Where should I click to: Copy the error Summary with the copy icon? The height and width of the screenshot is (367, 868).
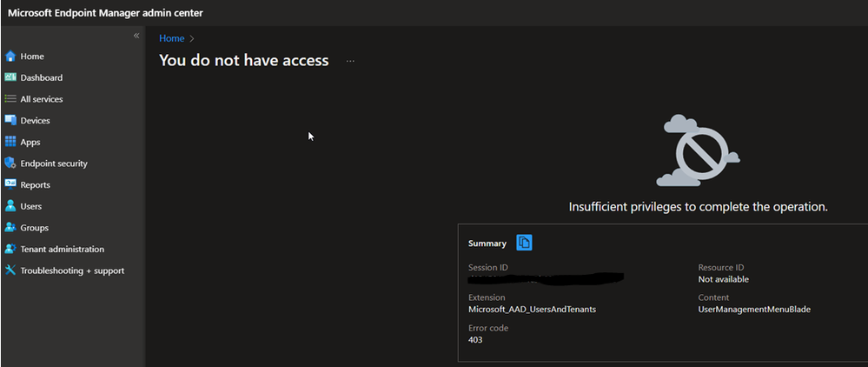pyautogui.click(x=524, y=243)
